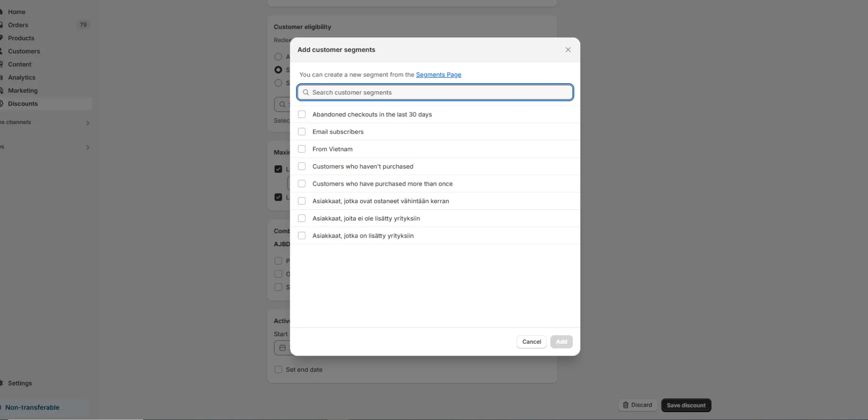Check Abandoned checkouts in the last 30 days
Screen dimensions: 868x420
pyautogui.click(x=302, y=114)
